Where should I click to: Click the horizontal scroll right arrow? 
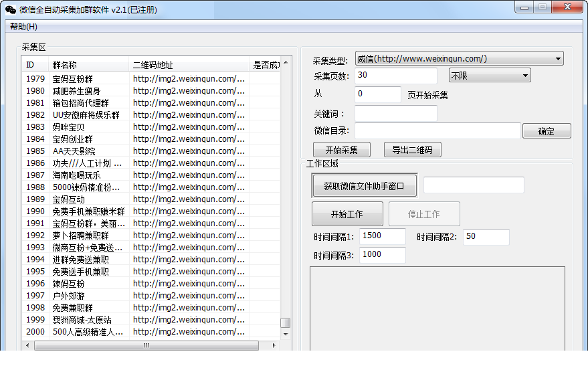pyautogui.click(x=274, y=345)
